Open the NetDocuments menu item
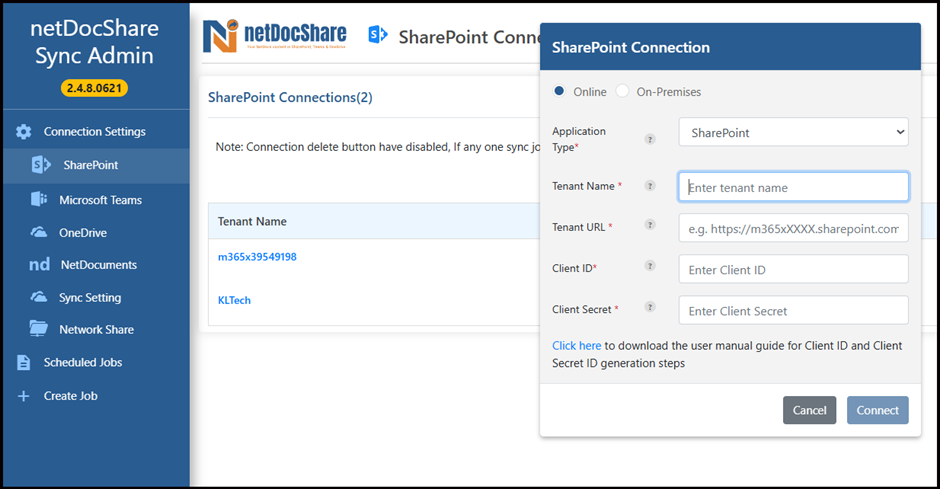Screen dimensions: 940x489 [99, 265]
